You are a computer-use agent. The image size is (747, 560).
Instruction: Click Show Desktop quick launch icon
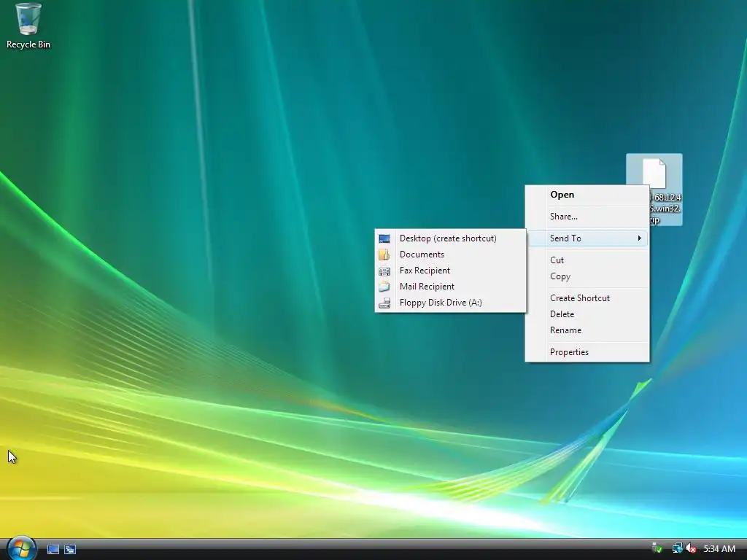point(53,550)
